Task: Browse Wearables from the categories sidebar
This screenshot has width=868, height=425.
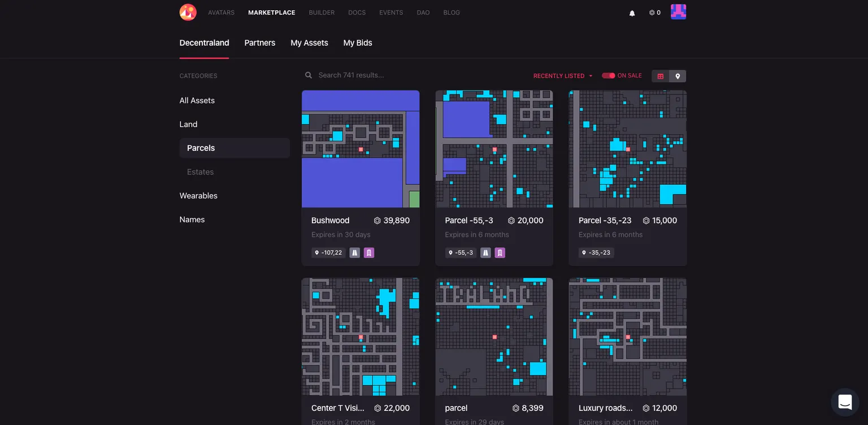Action: click(x=198, y=196)
